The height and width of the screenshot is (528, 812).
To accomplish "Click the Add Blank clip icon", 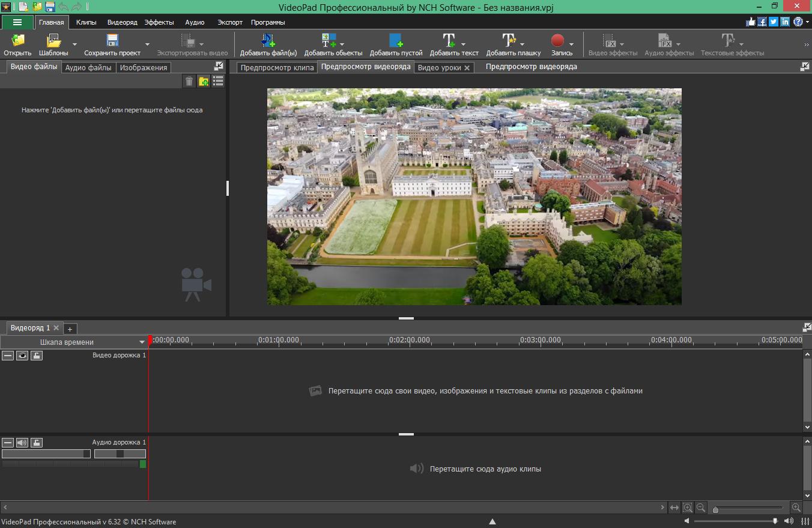I will [x=396, y=40].
